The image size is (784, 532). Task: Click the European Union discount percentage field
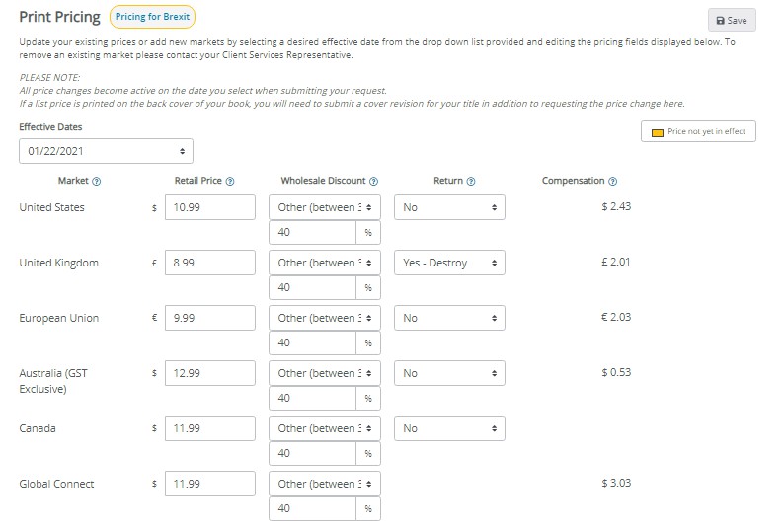coord(312,343)
